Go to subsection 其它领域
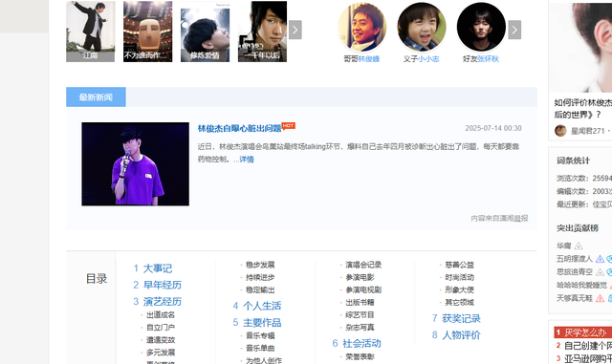 pos(459,302)
